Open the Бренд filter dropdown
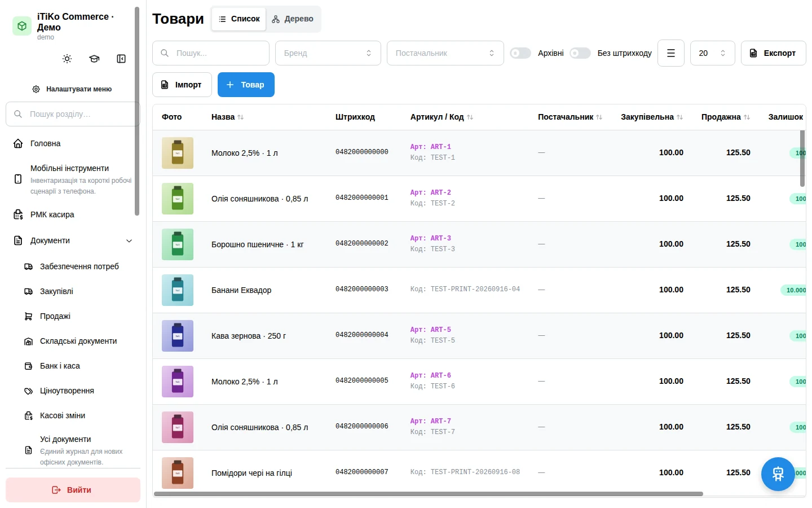Screen dimensions: 812x508 (328, 53)
